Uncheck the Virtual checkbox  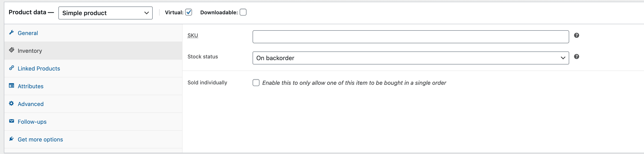click(189, 12)
